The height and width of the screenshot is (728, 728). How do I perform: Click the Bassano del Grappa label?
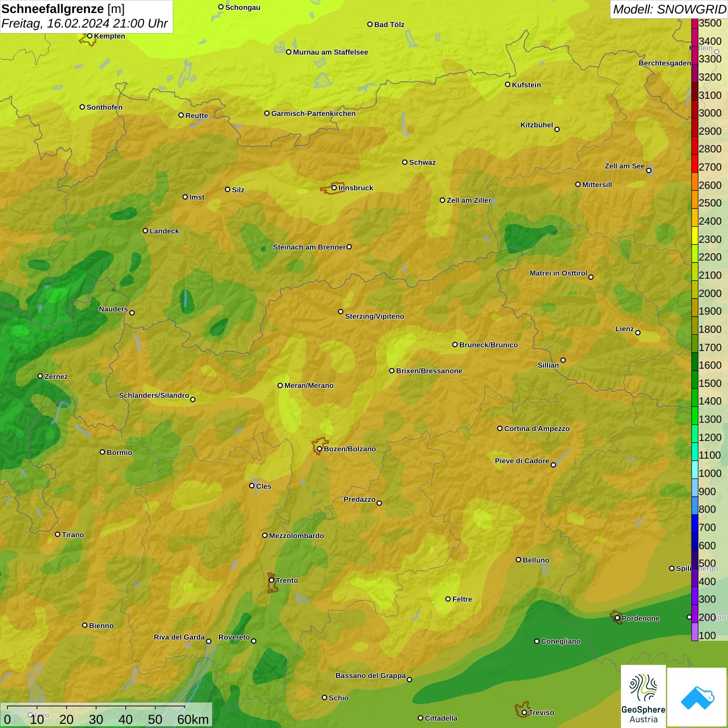point(370,675)
